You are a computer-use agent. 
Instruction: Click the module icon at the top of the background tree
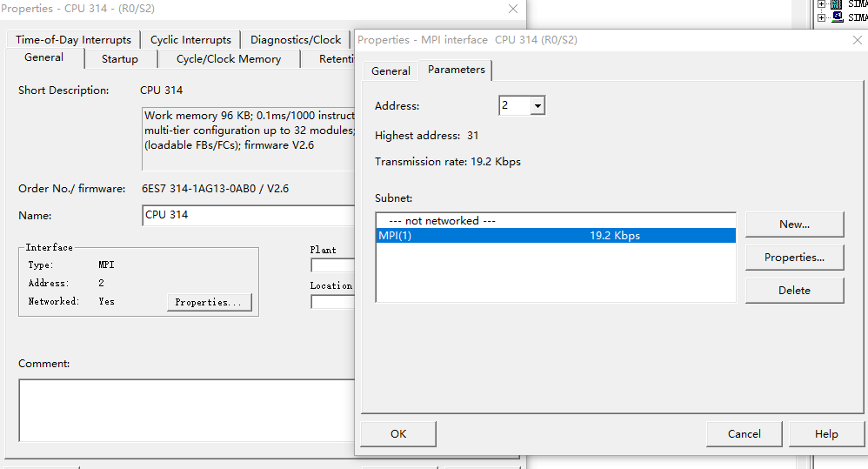pos(837,3)
